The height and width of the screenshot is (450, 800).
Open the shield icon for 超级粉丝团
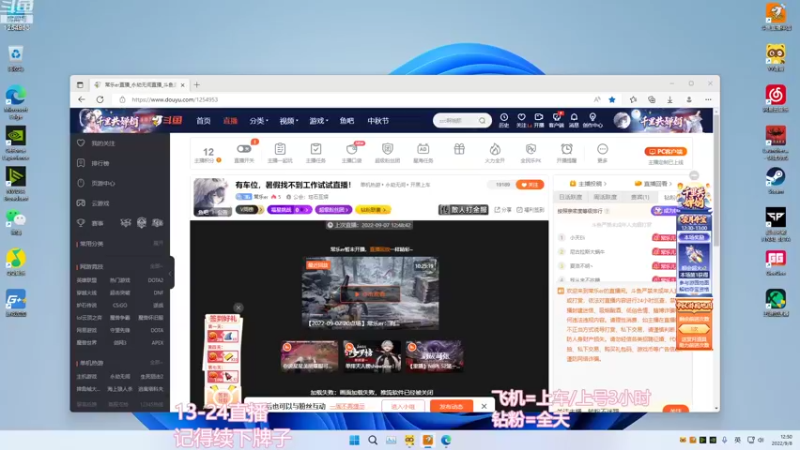click(387, 149)
